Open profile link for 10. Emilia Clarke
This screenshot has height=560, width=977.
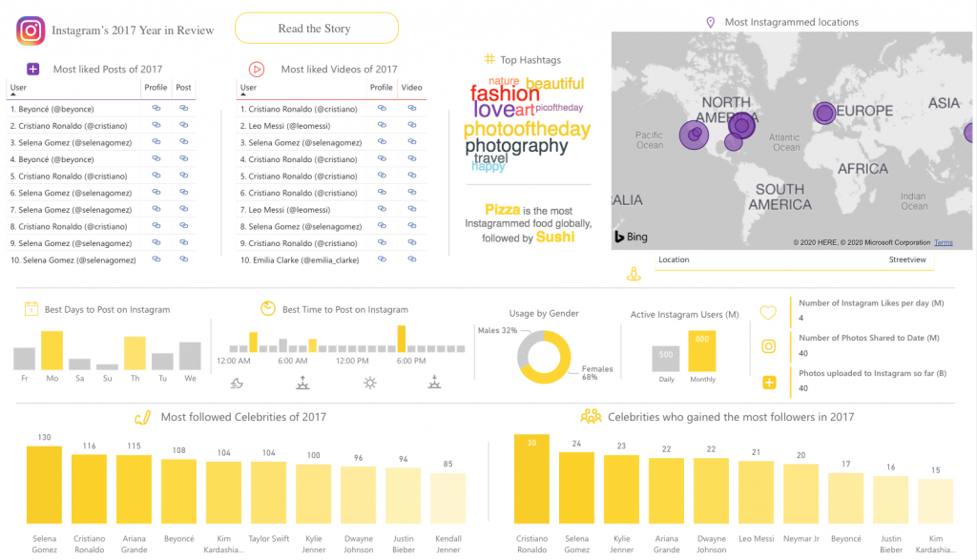pos(382,259)
